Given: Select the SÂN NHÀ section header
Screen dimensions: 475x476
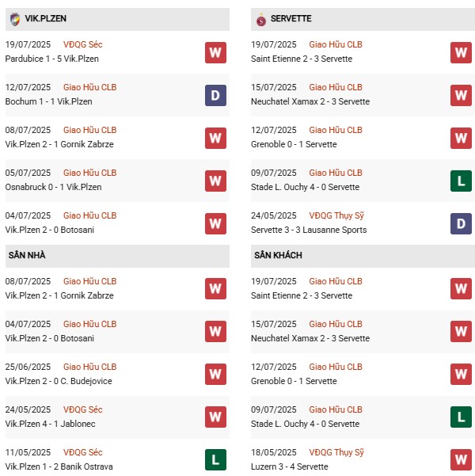Looking at the screenshot, I should pyautogui.click(x=27, y=255).
